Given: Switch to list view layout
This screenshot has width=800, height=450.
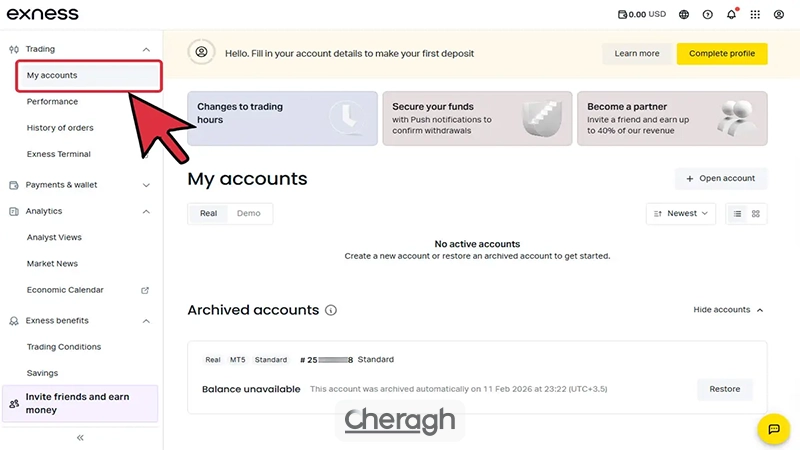Looking at the screenshot, I should tap(737, 213).
